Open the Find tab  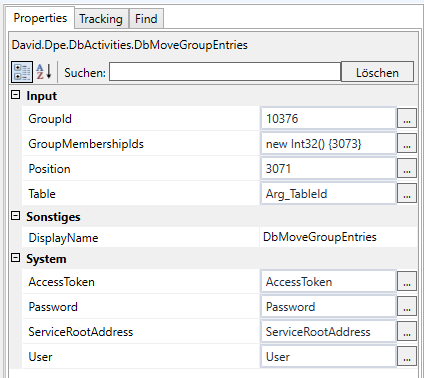(146, 19)
